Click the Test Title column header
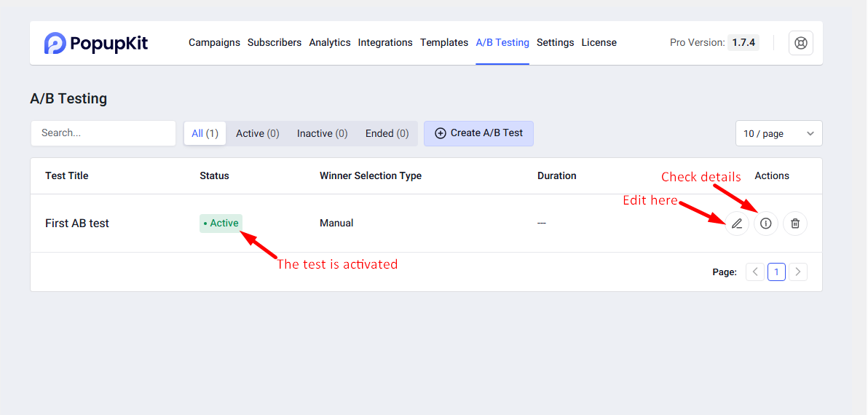868x415 pixels. (x=67, y=176)
